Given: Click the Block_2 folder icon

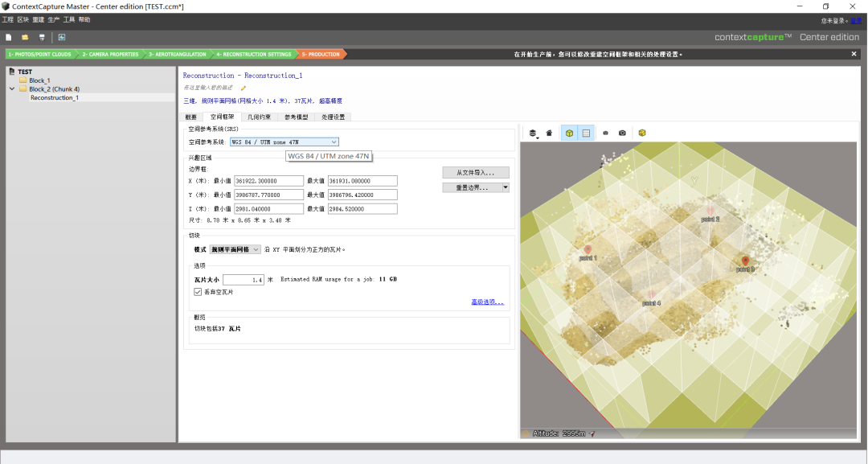Looking at the screenshot, I should pos(23,88).
